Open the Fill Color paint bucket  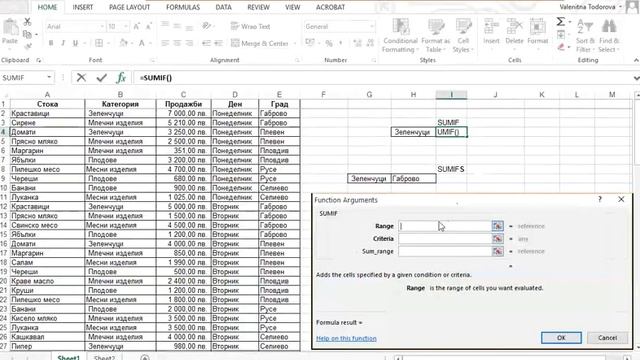(124, 43)
